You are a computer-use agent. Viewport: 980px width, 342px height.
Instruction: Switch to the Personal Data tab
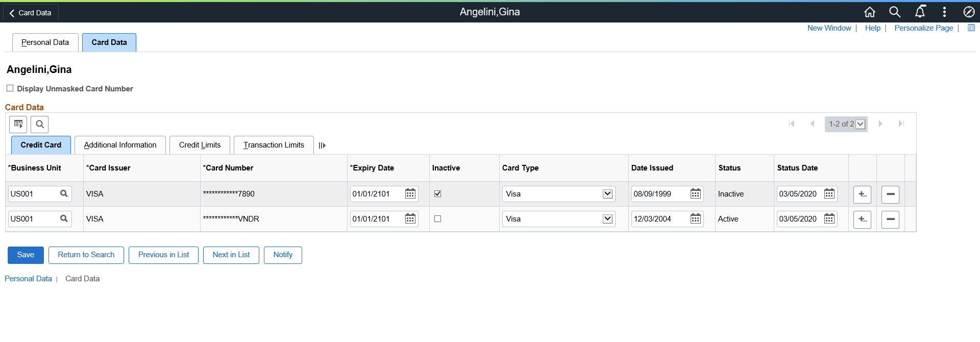coord(45,42)
